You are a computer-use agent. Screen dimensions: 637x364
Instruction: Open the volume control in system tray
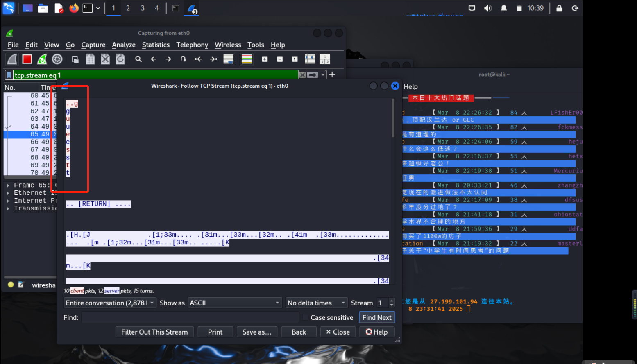(487, 8)
